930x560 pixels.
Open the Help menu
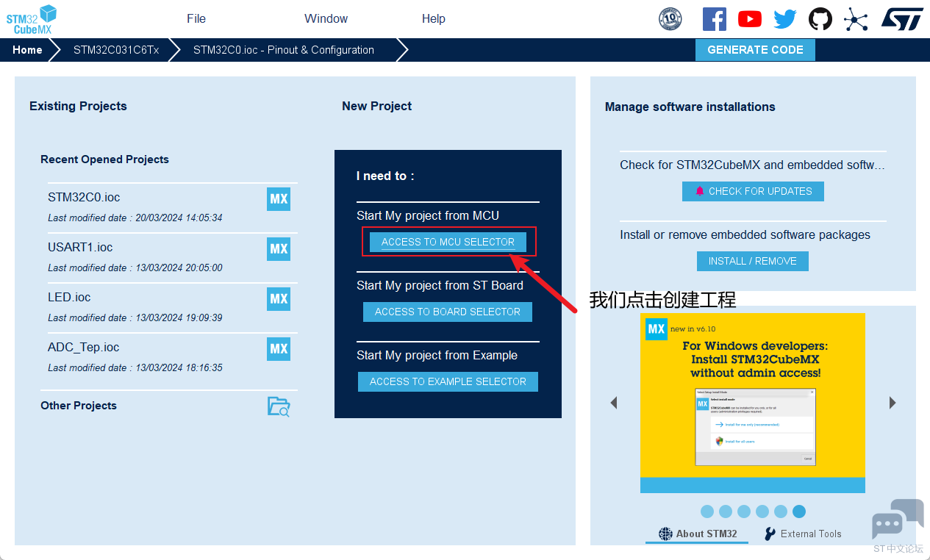coord(434,19)
